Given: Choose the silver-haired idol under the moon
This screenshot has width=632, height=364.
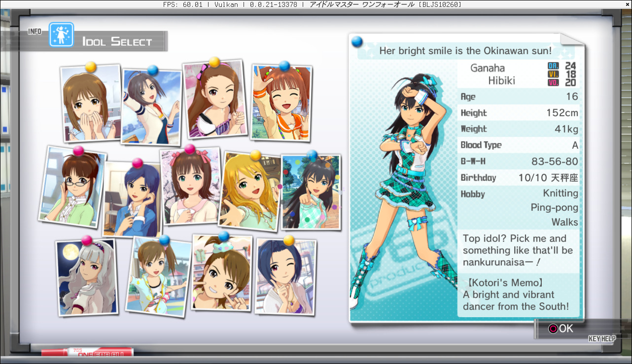Looking at the screenshot, I should pyautogui.click(x=87, y=277).
